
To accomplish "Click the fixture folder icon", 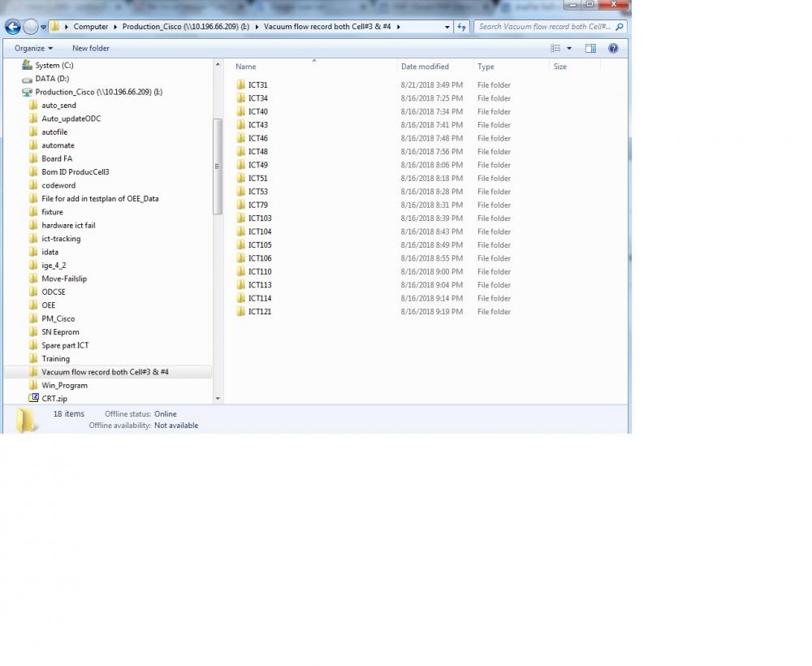I will (33, 212).
